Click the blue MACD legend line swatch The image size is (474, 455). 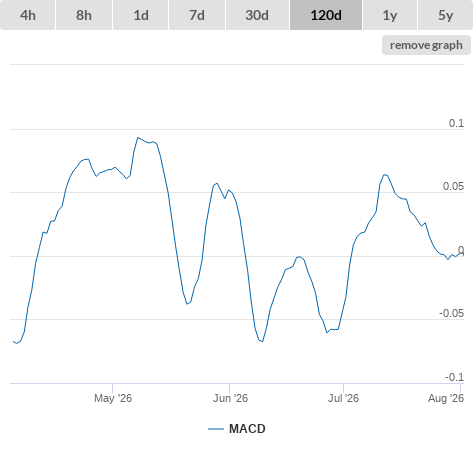(216, 429)
